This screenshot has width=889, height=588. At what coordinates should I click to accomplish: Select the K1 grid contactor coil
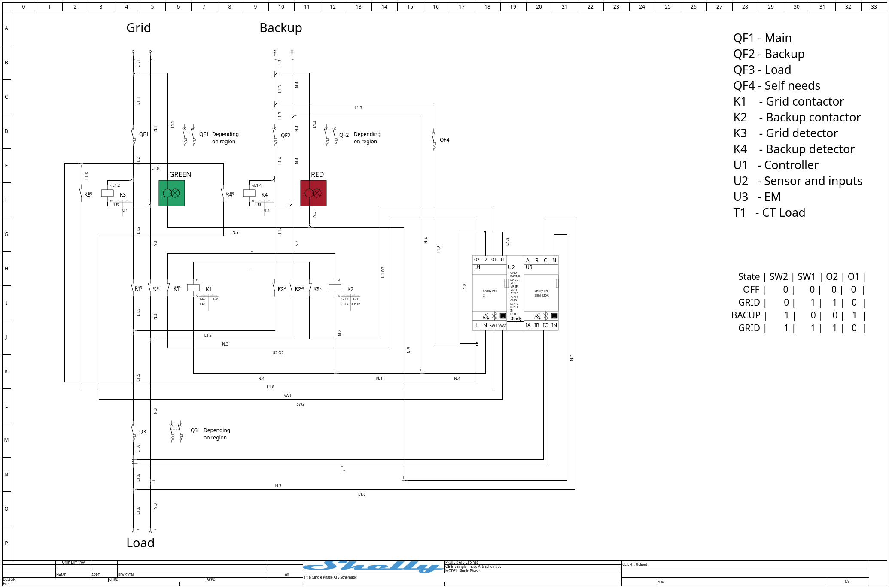click(x=193, y=288)
